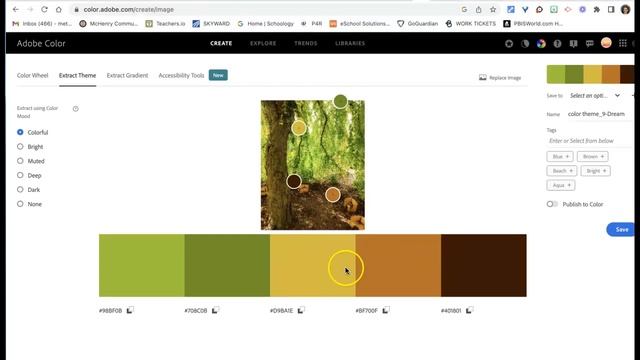Go to the Libraries section
The image size is (640, 360).
click(x=350, y=43)
